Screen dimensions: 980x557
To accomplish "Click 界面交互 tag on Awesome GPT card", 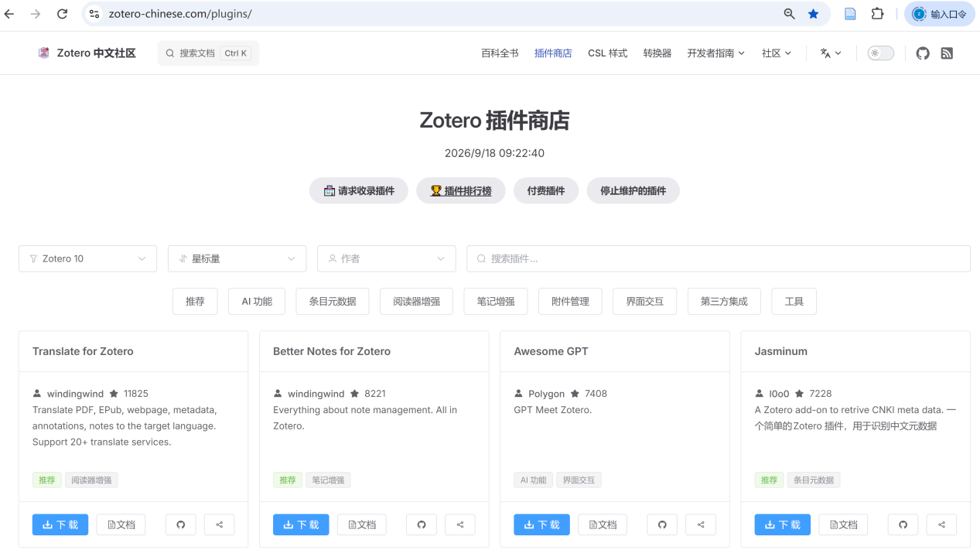I will [x=579, y=480].
